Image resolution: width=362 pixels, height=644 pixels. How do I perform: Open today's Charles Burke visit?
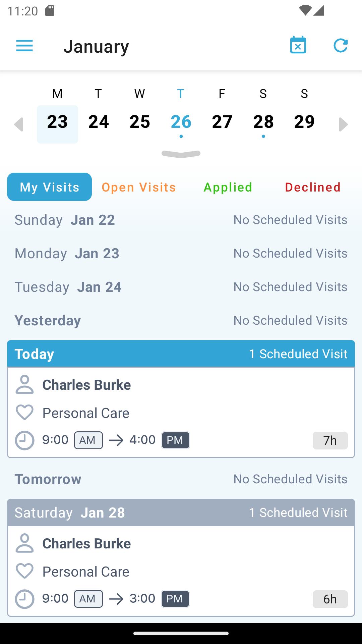coord(181,413)
